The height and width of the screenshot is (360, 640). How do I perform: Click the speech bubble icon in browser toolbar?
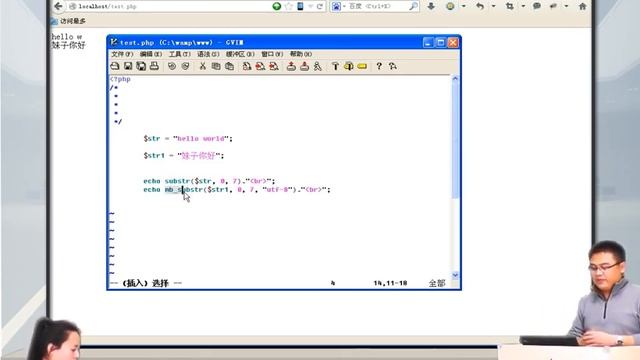(x=537, y=6)
